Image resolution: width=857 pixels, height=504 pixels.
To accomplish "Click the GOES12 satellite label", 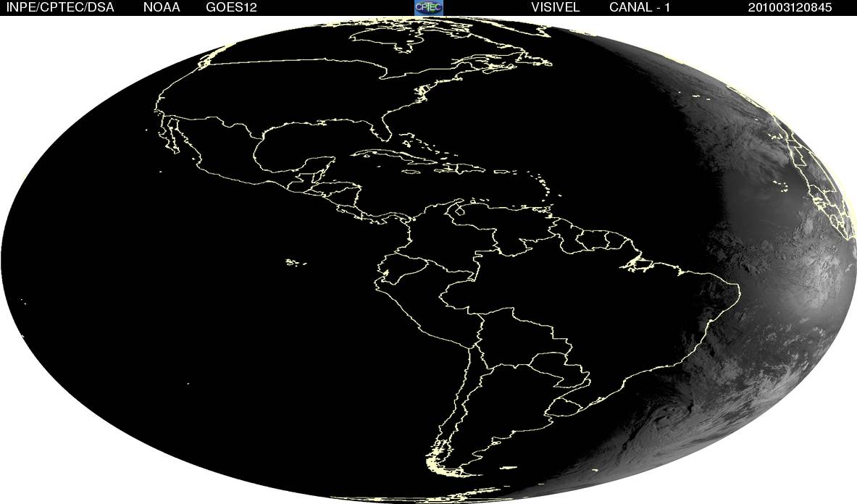I will coord(231,8).
